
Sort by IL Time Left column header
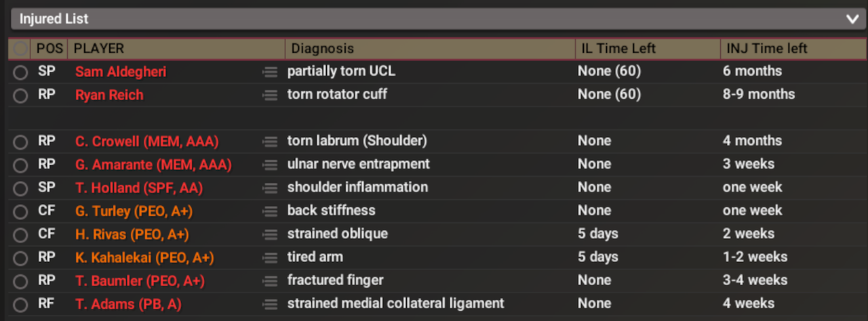click(616, 49)
